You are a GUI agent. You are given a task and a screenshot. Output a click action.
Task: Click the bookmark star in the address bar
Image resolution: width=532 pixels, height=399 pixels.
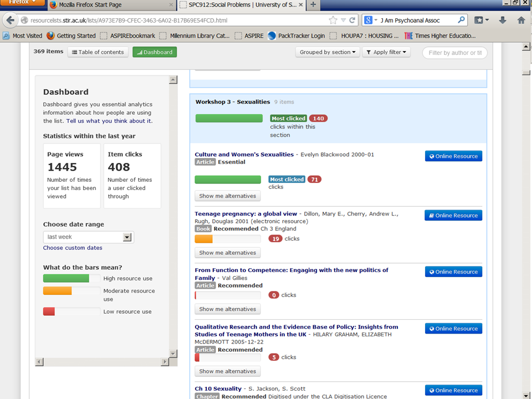[x=333, y=21]
